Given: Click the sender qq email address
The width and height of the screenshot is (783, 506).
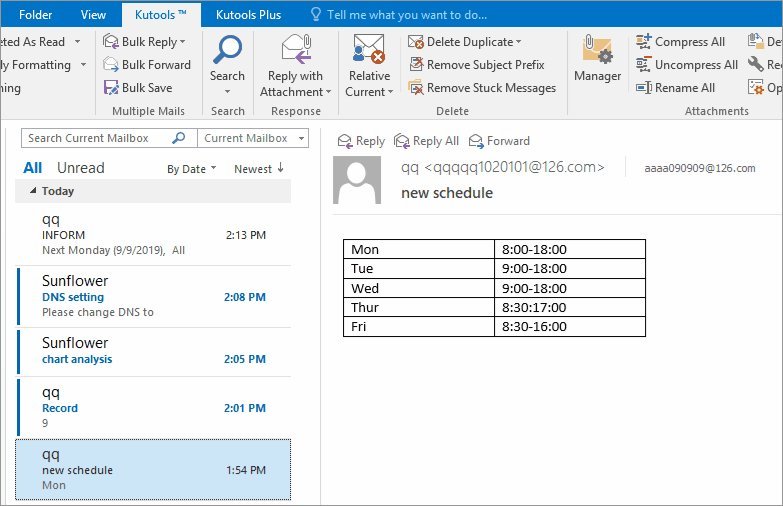Looking at the screenshot, I should point(502,167).
